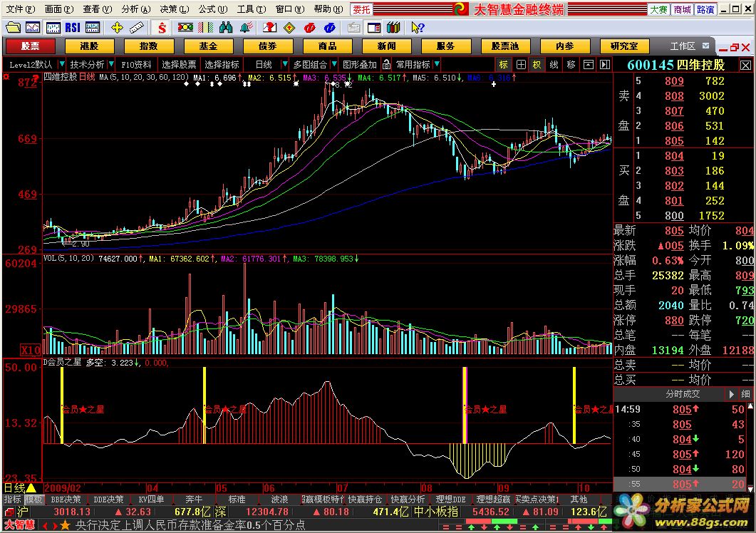
Task: Switch to the 港股 tab
Action: click(x=89, y=46)
